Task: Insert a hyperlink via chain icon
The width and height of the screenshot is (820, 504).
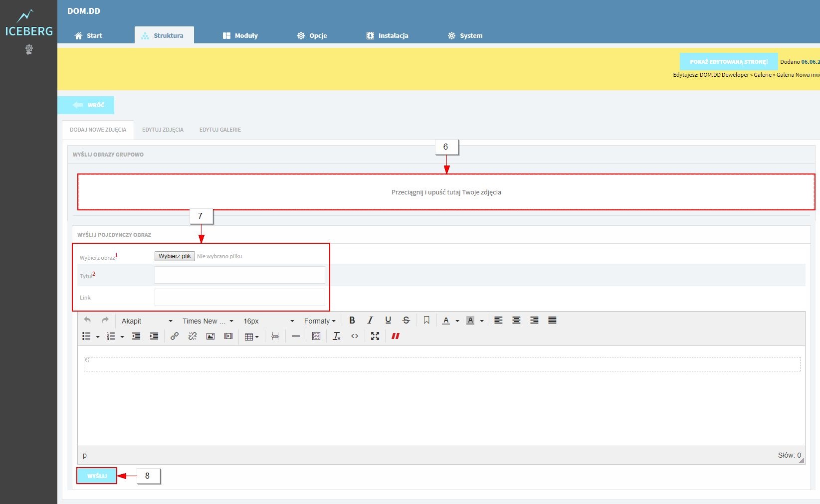Action: click(175, 336)
